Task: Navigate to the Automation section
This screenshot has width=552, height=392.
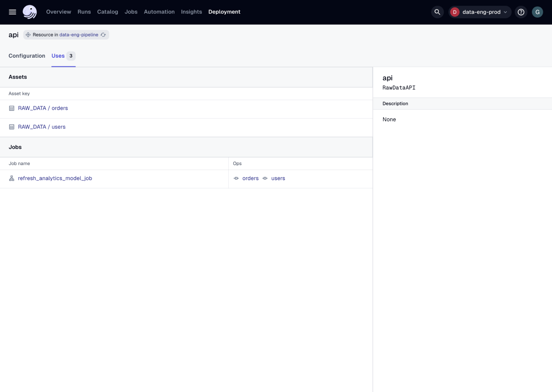Action: point(159,12)
